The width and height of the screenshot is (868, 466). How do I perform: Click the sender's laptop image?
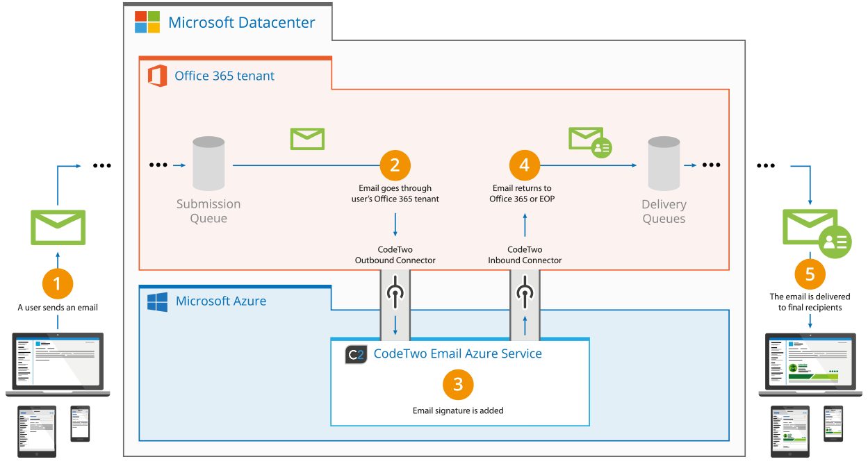(58, 365)
